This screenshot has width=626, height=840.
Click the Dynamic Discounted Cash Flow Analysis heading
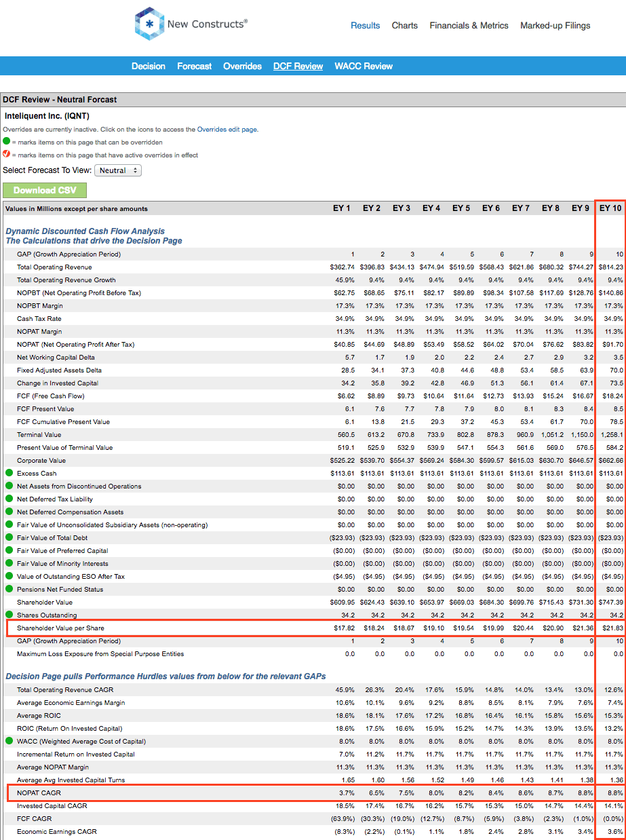pyautogui.click(x=85, y=231)
